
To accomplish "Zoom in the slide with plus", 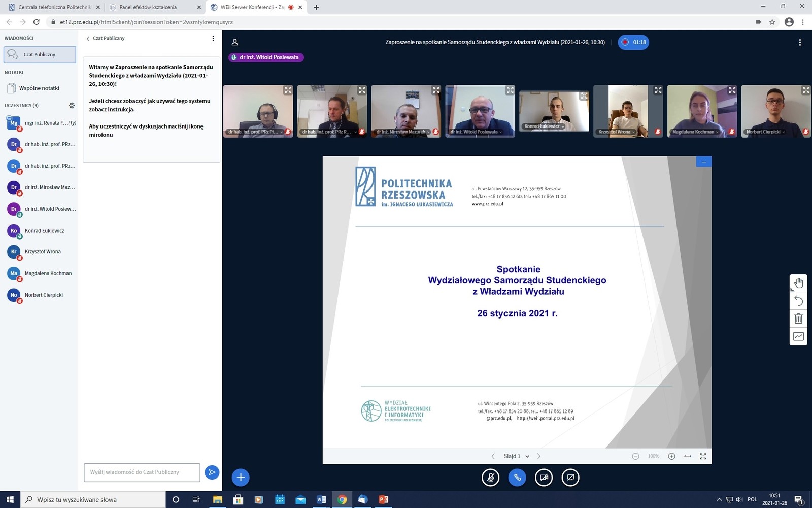I will coord(671,456).
